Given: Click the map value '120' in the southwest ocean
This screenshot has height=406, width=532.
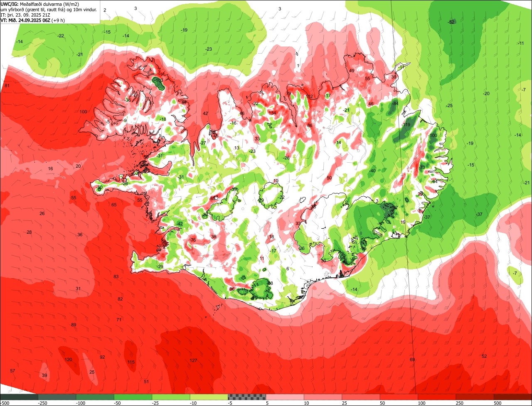Looking at the screenshot, I should [69, 360].
